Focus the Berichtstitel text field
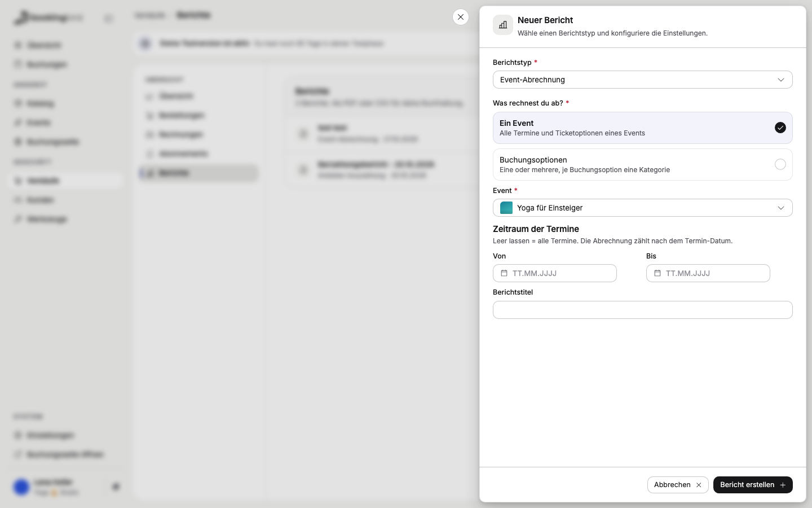 coord(643,310)
